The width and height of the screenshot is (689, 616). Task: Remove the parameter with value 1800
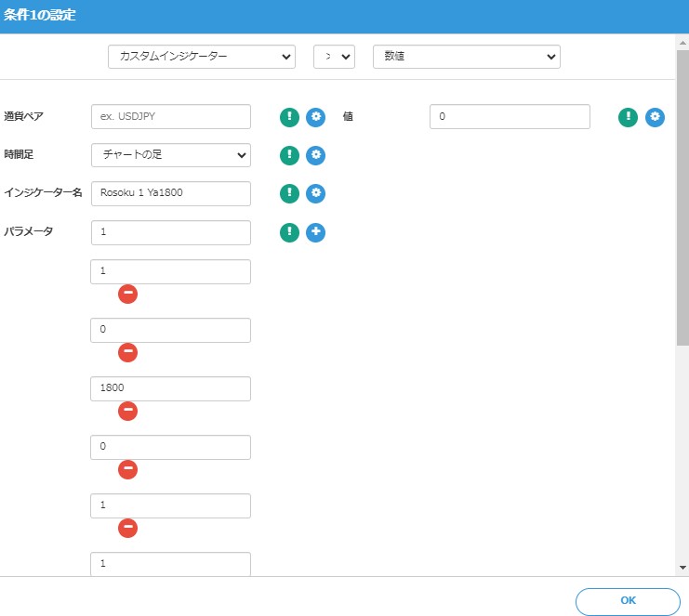[x=128, y=411]
